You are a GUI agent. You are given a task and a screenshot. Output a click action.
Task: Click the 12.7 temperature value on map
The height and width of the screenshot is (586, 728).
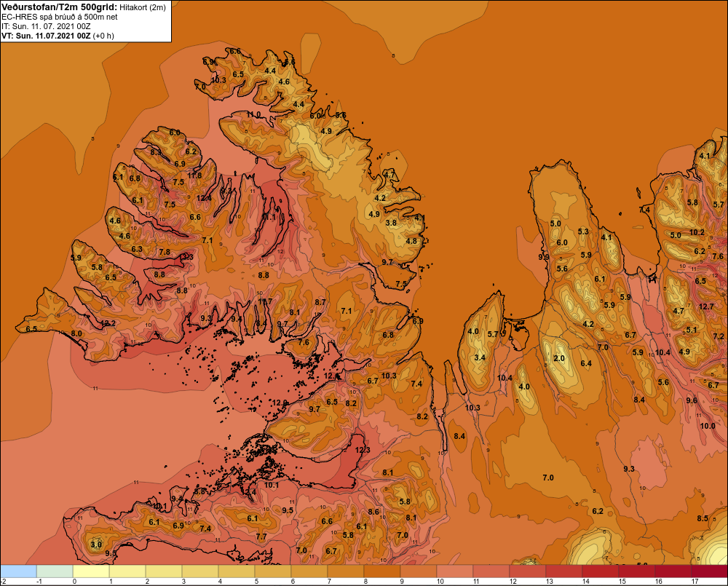(705, 306)
